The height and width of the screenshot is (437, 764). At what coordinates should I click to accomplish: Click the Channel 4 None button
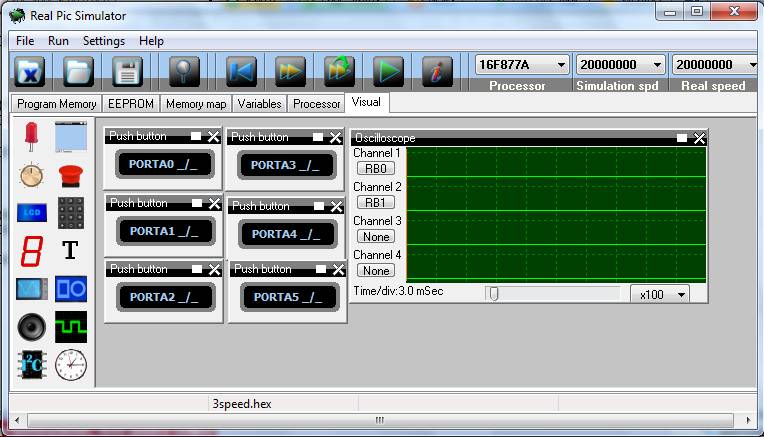tap(376, 271)
